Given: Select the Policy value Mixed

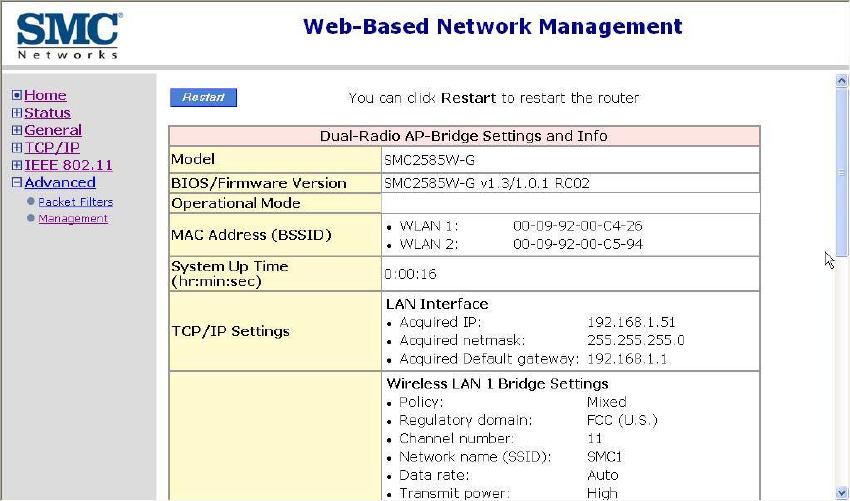Looking at the screenshot, I should (607, 402).
